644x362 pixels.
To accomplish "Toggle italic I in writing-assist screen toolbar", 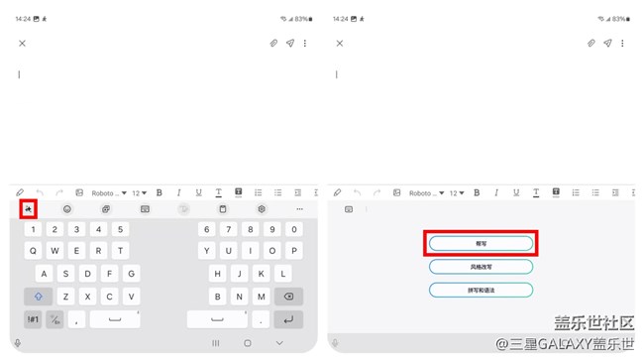I will pos(496,192).
